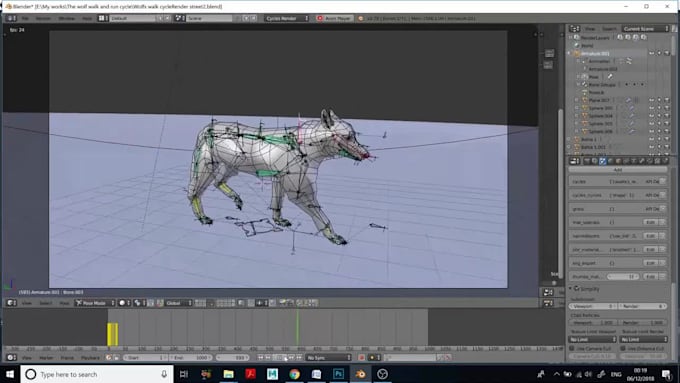Toggle viewport visibility of Sphere.001
The image size is (680, 383).
651,108
